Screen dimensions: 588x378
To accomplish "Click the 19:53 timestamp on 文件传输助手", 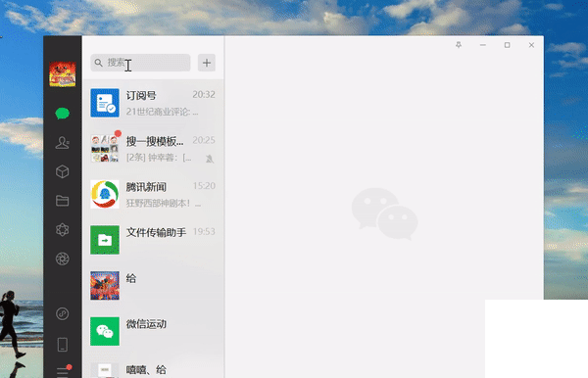I will 204,231.
